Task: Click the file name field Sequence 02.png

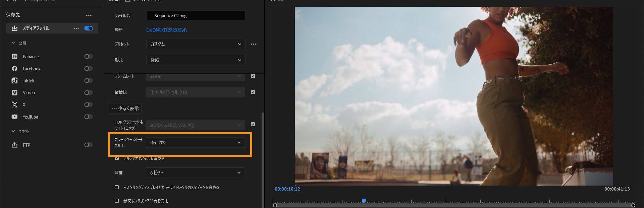Action: [x=196, y=16]
